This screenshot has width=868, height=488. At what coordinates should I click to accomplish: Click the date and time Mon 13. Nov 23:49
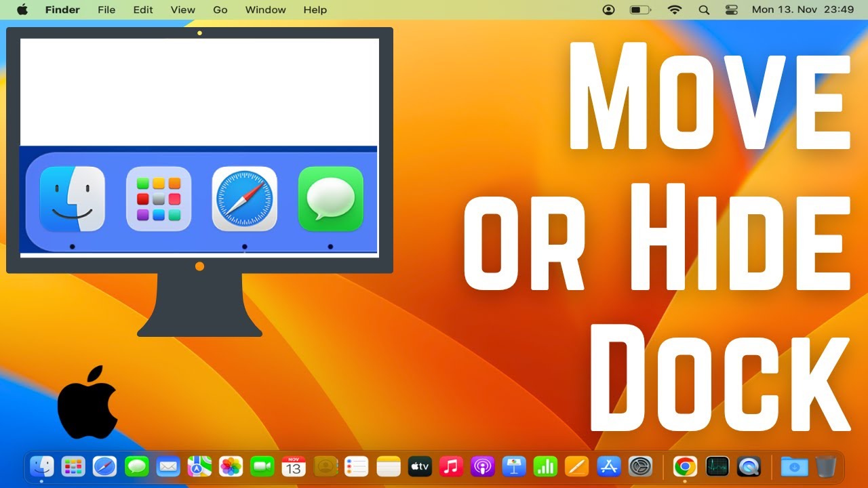pyautogui.click(x=803, y=9)
